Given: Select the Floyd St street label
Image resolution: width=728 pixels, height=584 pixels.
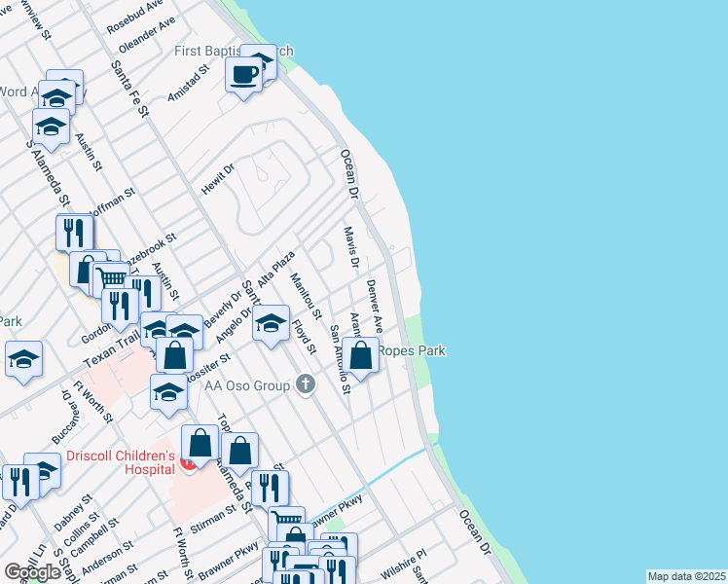Looking at the screenshot, I should (x=304, y=337).
